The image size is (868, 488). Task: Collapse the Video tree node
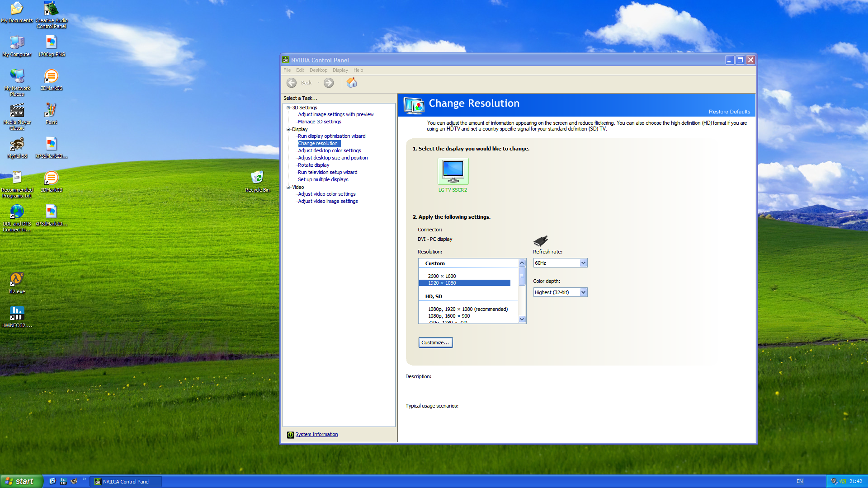(288, 187)
